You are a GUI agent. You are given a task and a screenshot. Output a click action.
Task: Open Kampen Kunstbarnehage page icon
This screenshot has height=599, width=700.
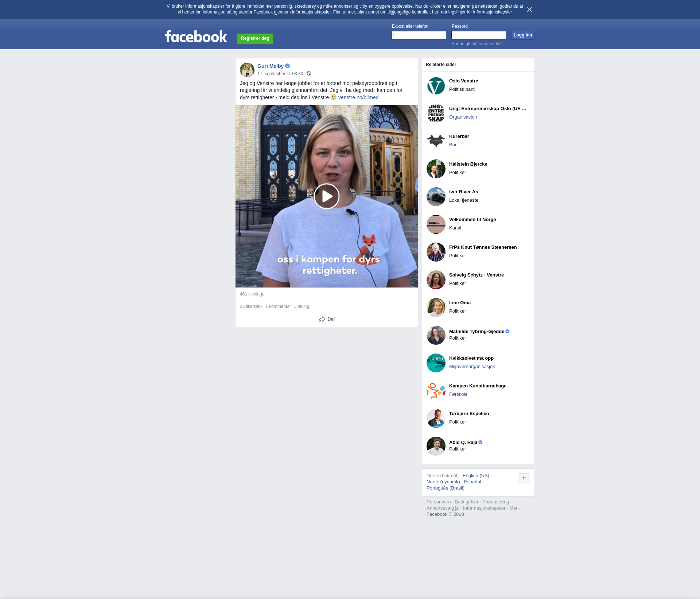436,391
